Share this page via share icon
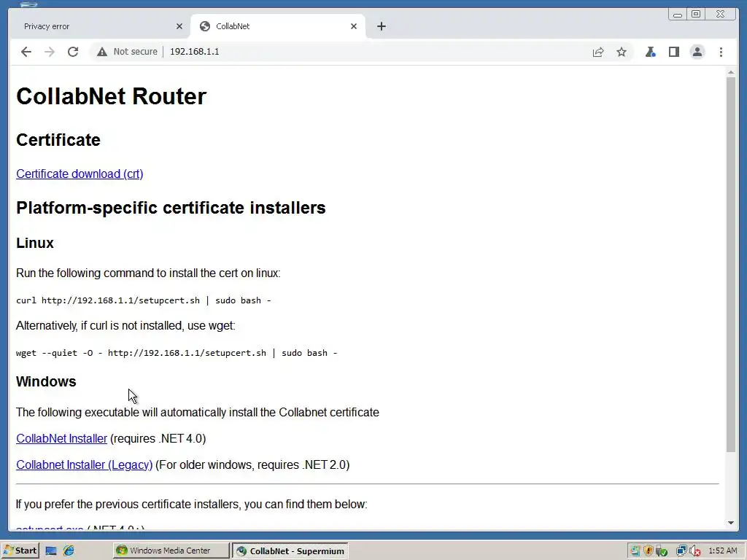 click(x=598, y=52)
